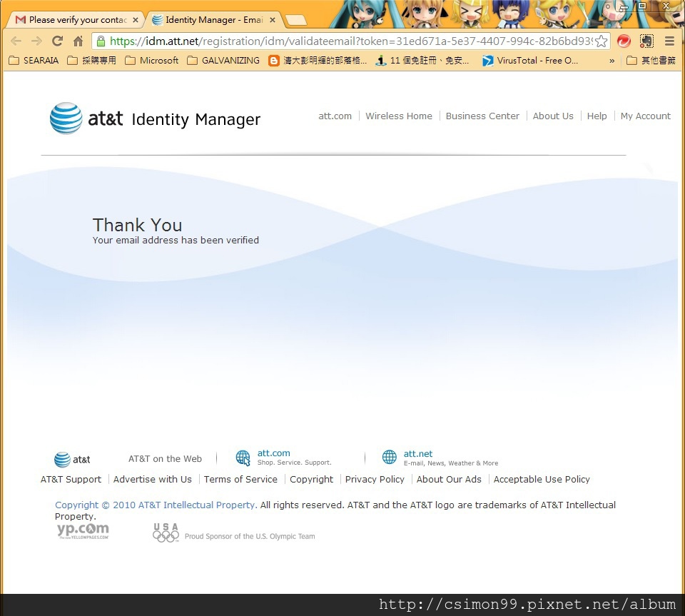This screenshot has height=616, width=685.
Task: Open the Business Center link
Action: pyautogui.click(x=482, y=116)
